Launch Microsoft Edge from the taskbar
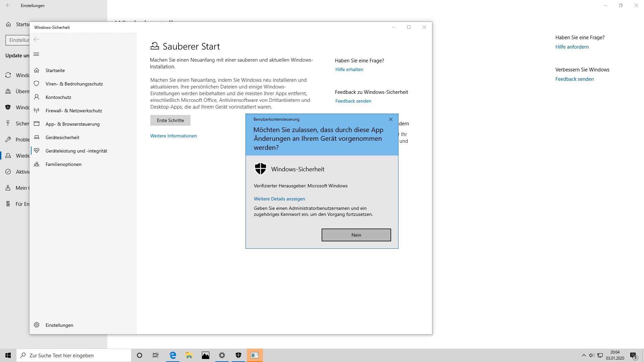 pyautogui.click(x=173, y=355)
